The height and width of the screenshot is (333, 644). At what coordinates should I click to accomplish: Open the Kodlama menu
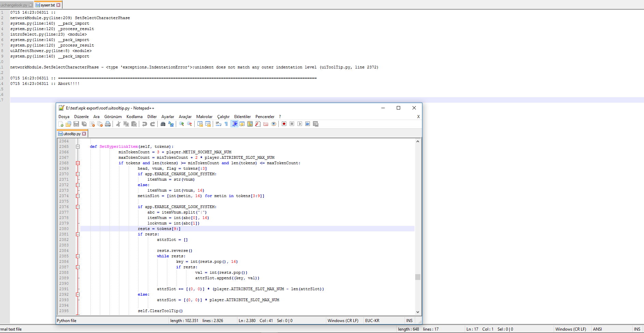coord(134,117)
